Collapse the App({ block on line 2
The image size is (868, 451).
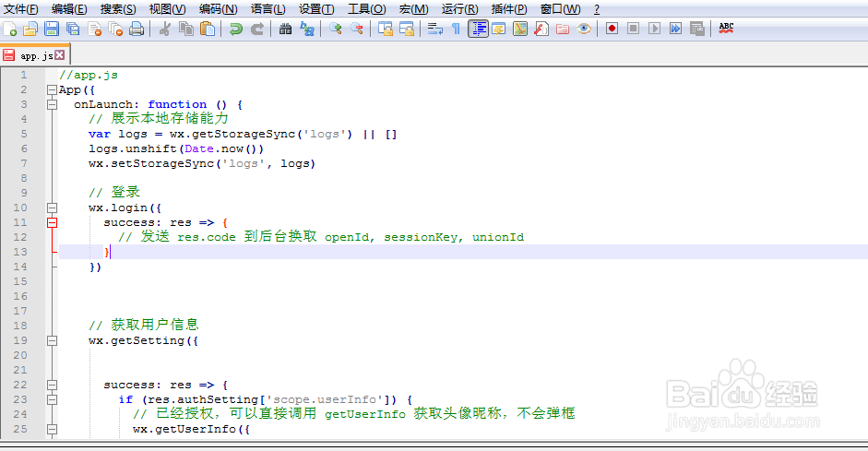52,89
